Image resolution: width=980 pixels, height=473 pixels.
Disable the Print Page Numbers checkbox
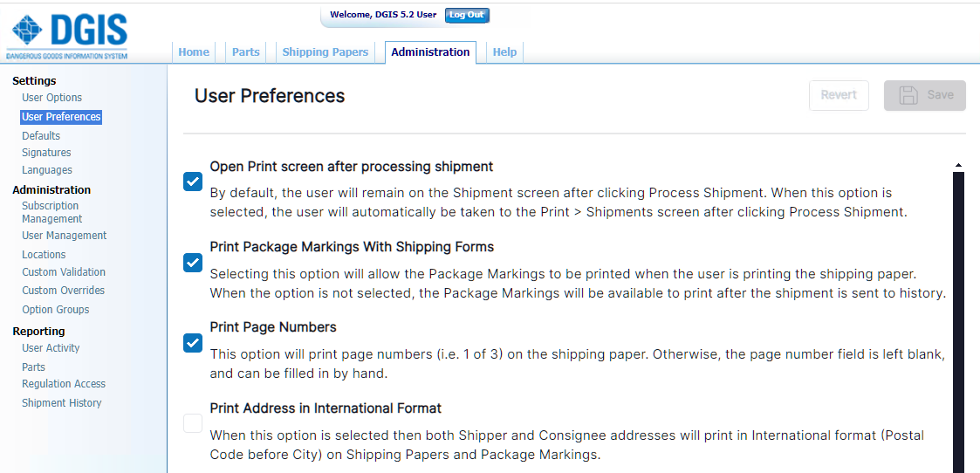point(193,343)
